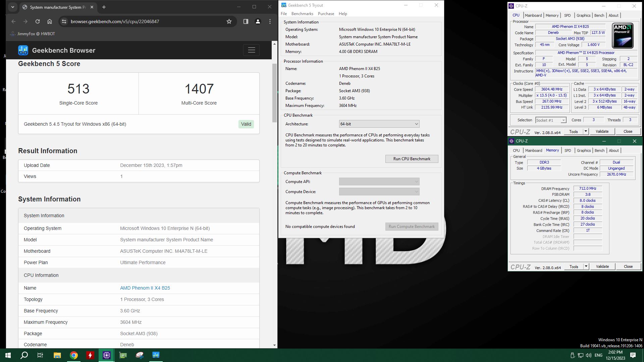Open the volume control in system tray

[589, 355]
